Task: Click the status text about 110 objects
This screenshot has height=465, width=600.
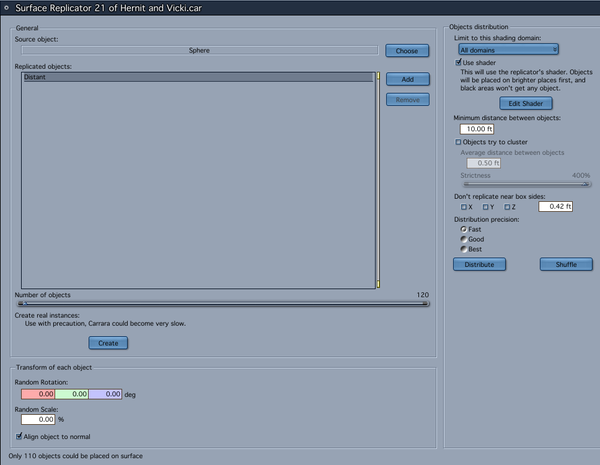Action: point(75,456)
